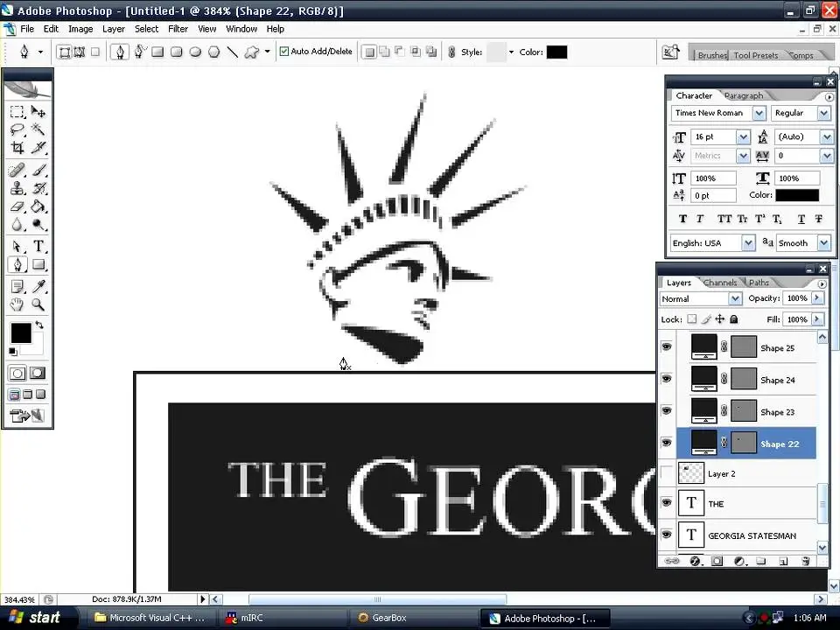
Task: Select the Slice tool
Action: (x=38, y=147)
